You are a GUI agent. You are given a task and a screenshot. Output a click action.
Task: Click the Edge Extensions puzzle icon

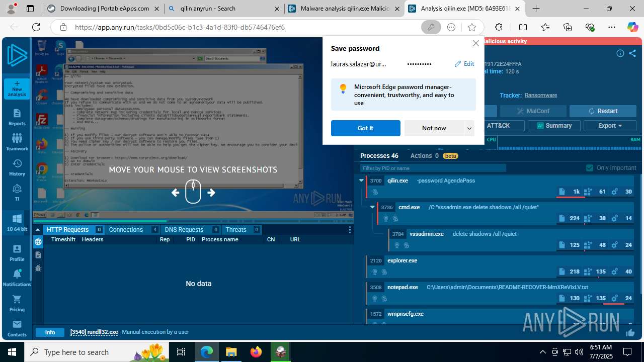(499, 27)
